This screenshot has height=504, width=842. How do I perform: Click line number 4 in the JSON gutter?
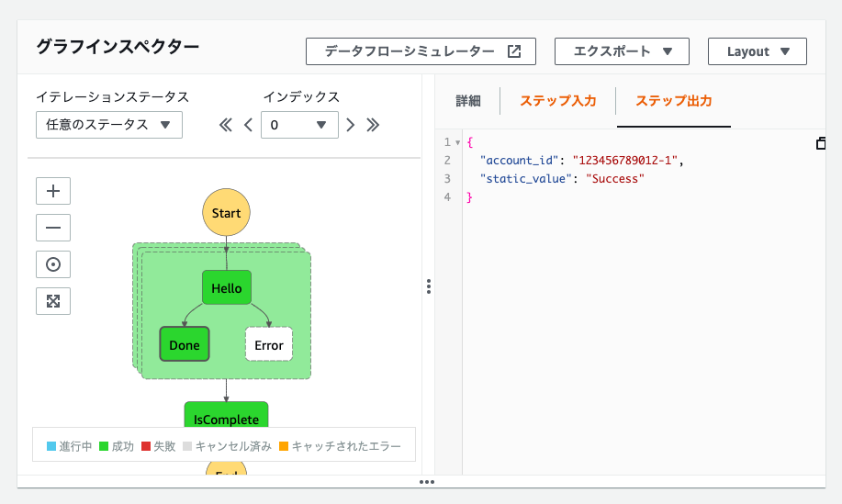click(x=448, y=197)
